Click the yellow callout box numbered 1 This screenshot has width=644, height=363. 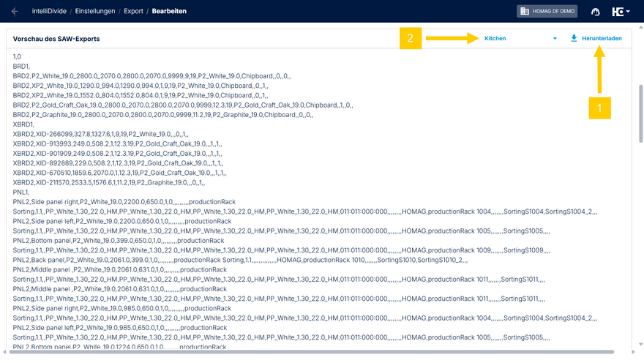coord(600,108)
